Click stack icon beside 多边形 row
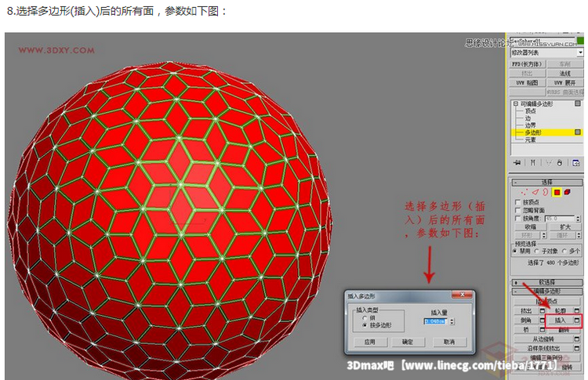This screenshot has height=380, width=588. [578, 132]
